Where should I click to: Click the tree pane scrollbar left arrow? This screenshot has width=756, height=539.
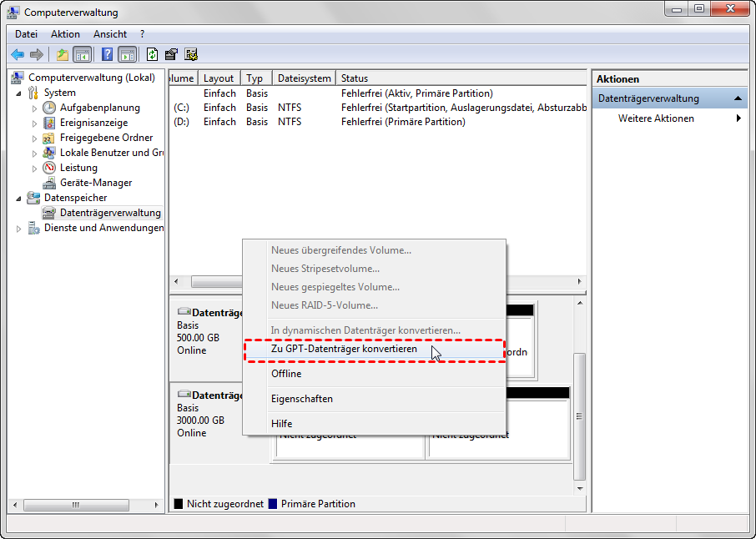click(15, 506)
